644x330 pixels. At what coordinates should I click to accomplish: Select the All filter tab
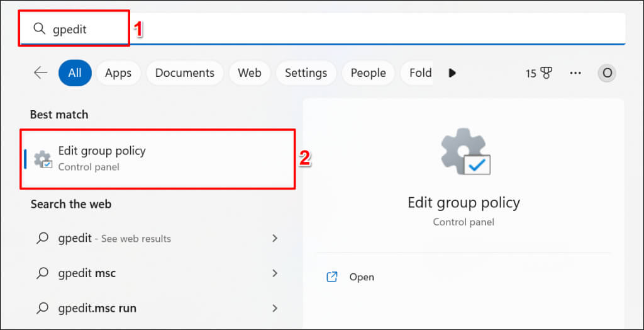coord(75,73)
